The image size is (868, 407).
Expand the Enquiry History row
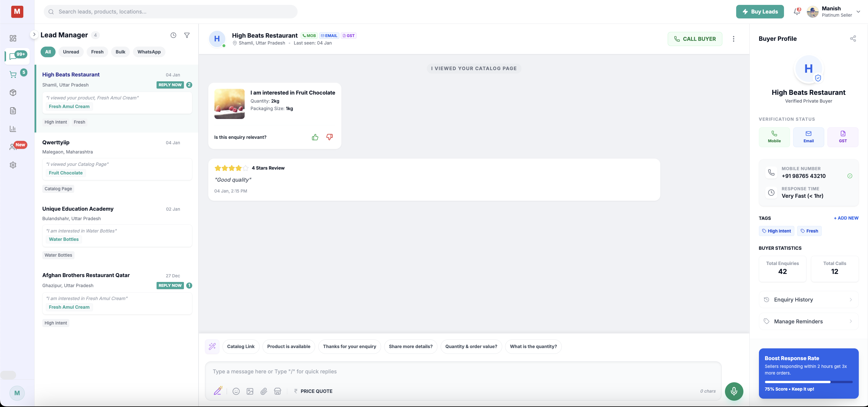tap(808, 300)
